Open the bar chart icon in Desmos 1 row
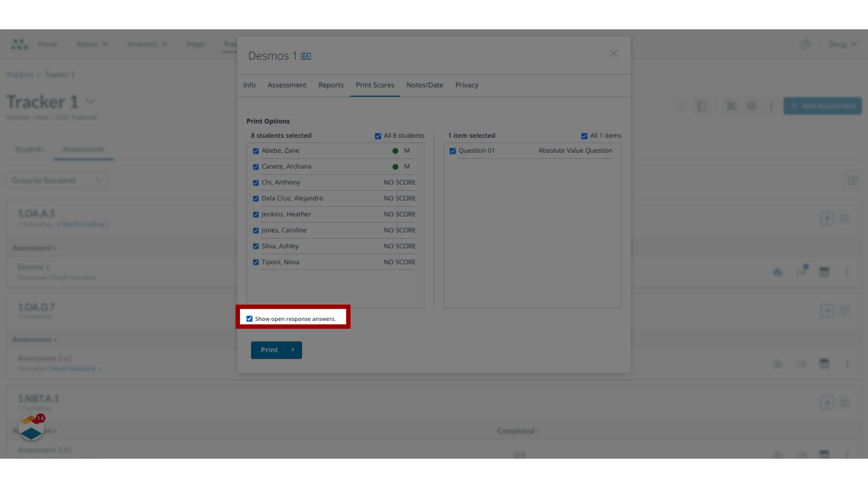 coord(778,272)
